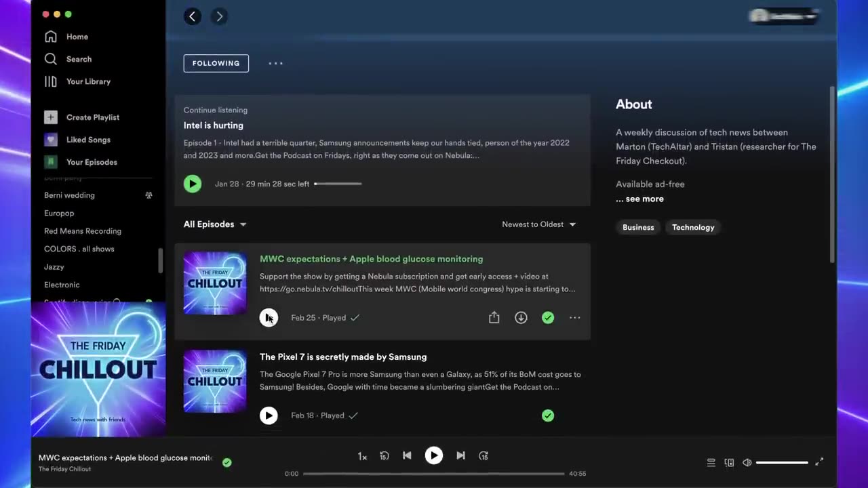Toggle saved checkmark in now playing bar
Screen dimensions: 868x488
227,462
